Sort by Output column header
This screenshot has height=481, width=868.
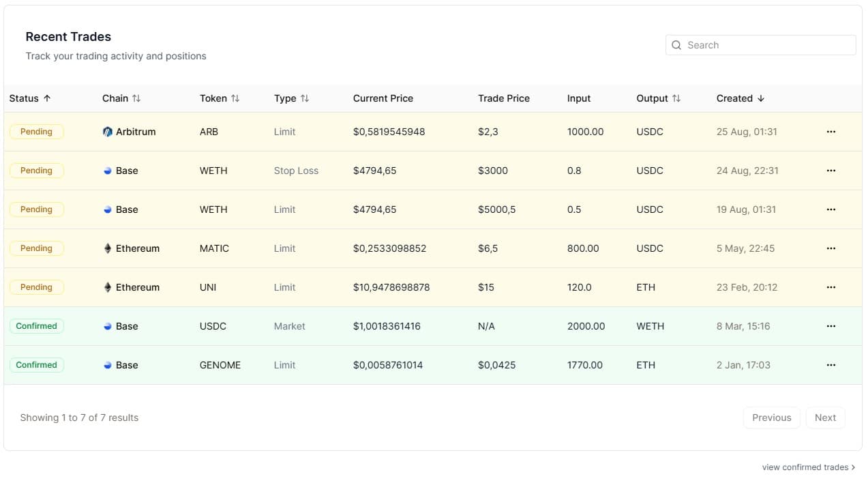(658, 98)
